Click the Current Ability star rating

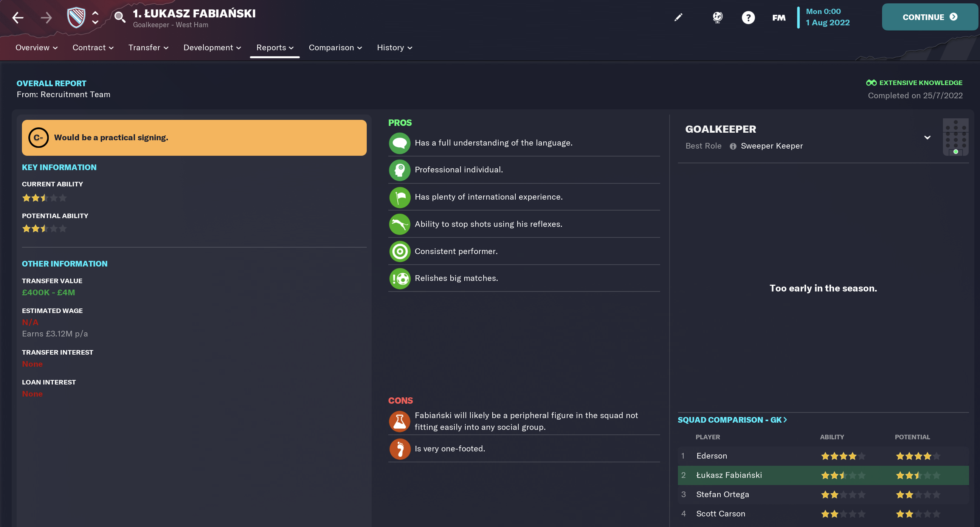[44, 198]
